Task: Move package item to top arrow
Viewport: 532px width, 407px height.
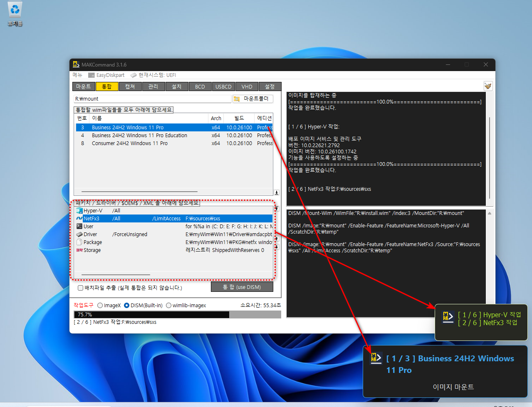Action: click(277, 209)
